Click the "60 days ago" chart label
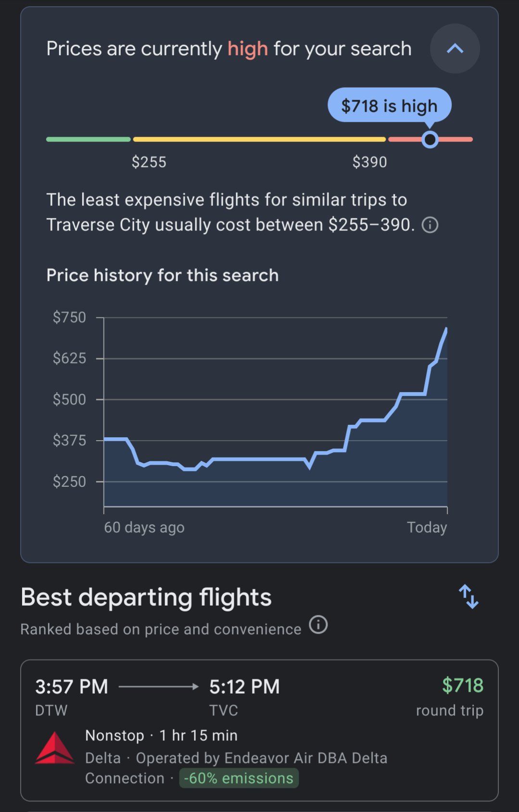Screen dimensions: 519x812 pos(144,527)
